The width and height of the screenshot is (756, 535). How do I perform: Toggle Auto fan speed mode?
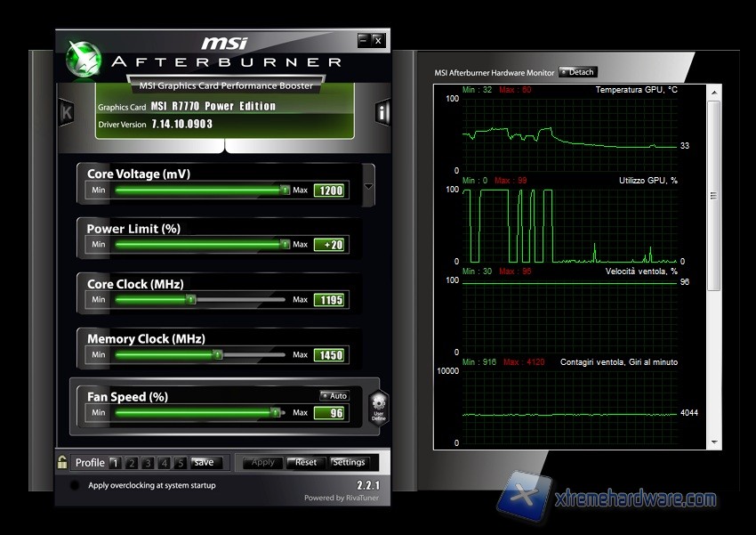tap(334, 396)
